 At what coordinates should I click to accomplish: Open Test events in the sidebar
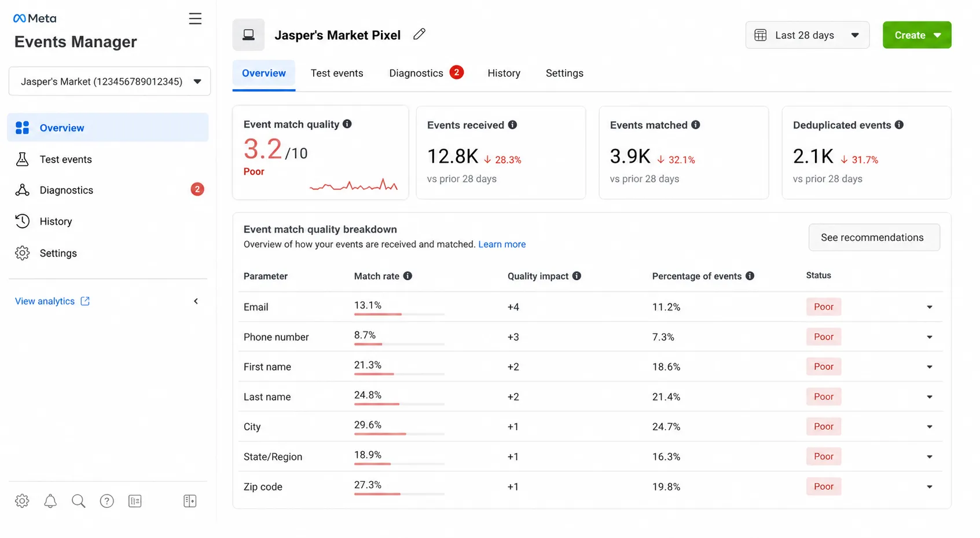[x=108, y=159]
